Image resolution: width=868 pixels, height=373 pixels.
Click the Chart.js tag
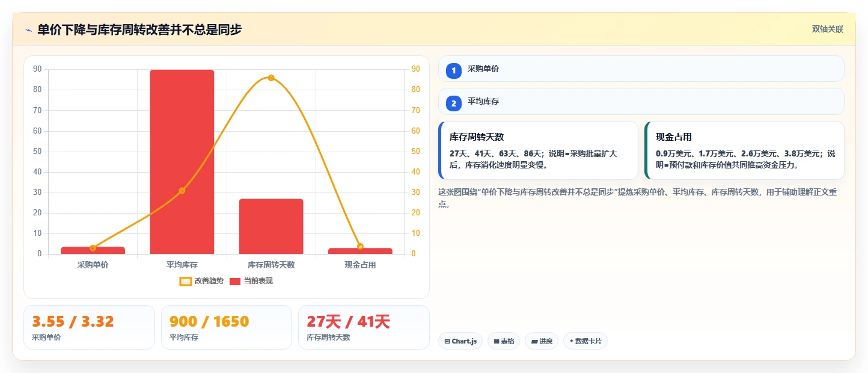(x=460, y=341)
